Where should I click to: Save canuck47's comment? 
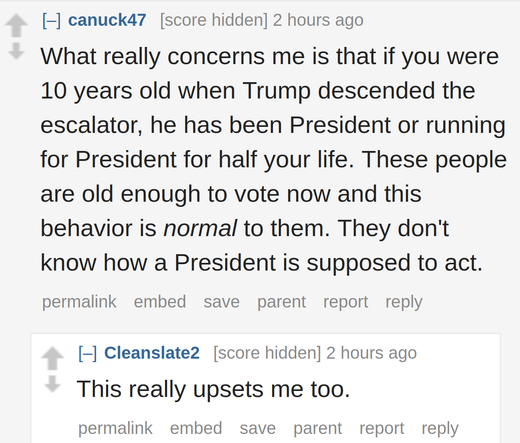coord(221,302)
